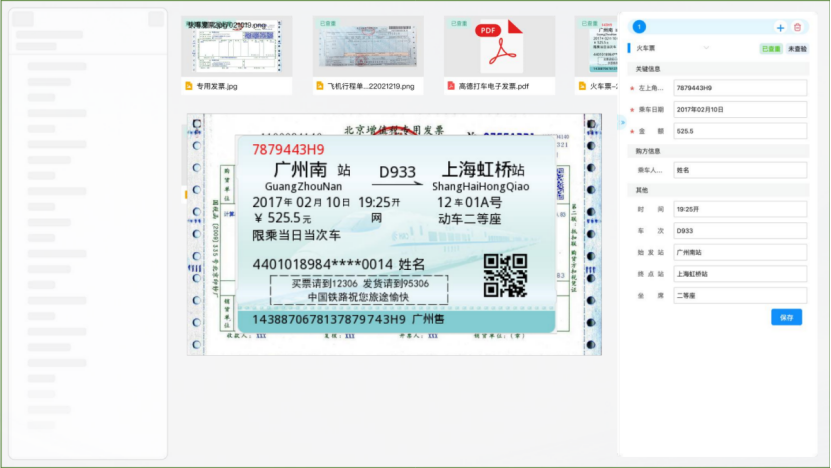Click the 始发站 field 广州南站
The width and height of the screenshot is (831, 468).
[x=740, y=252]
